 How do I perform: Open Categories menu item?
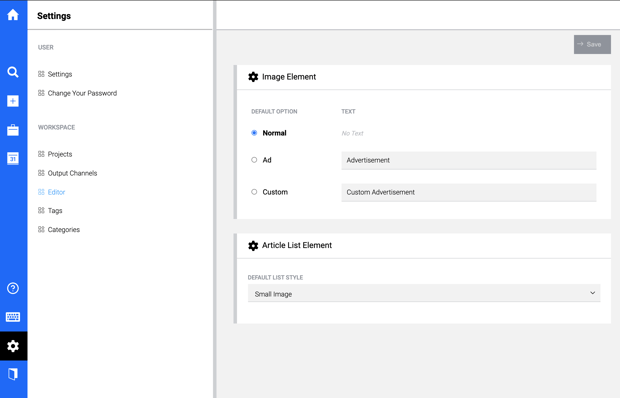[64, 229]
